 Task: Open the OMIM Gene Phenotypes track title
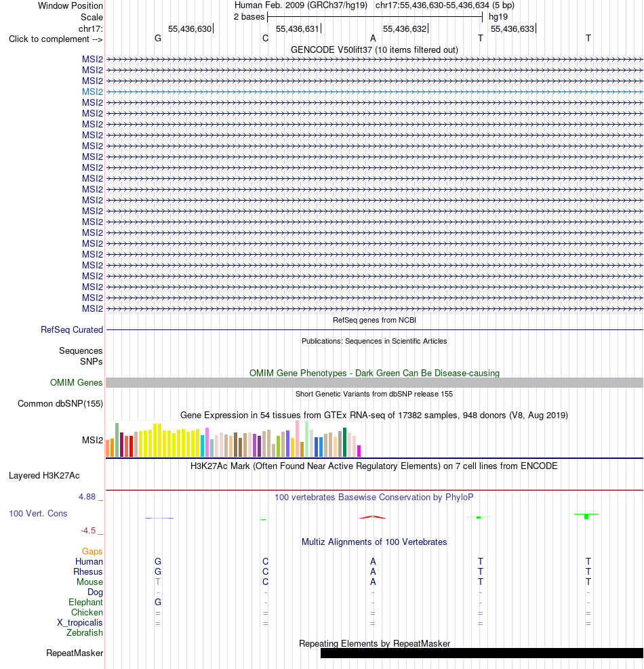374,373
